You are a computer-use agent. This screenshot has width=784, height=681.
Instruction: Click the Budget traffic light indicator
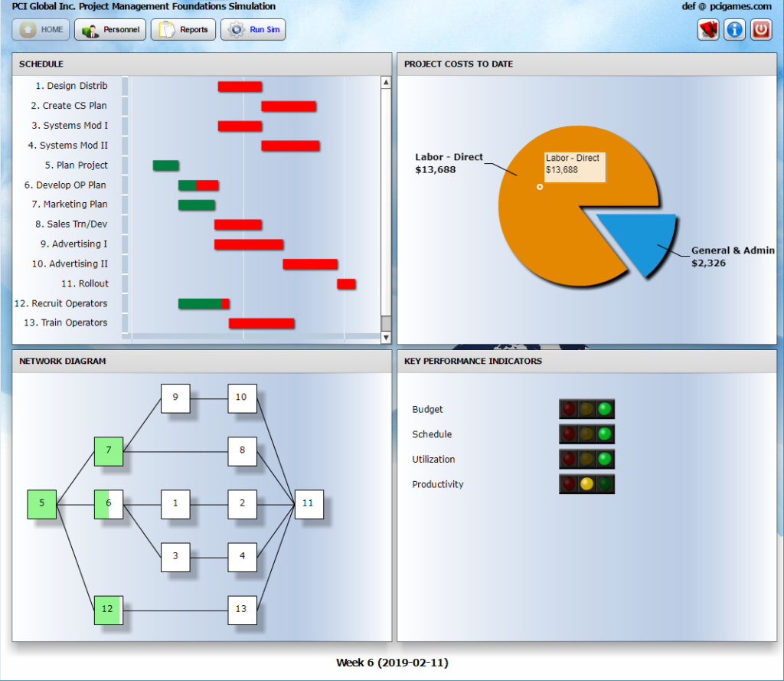tap(586, 409)
